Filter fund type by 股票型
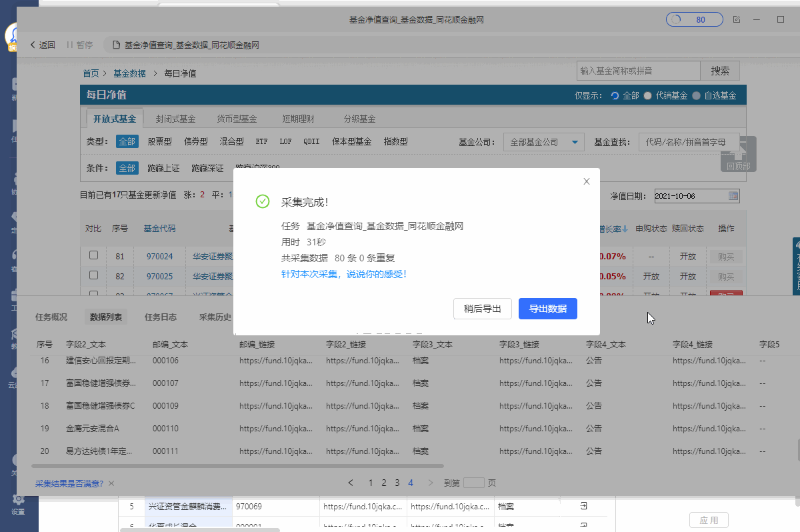 coord(159,141)
